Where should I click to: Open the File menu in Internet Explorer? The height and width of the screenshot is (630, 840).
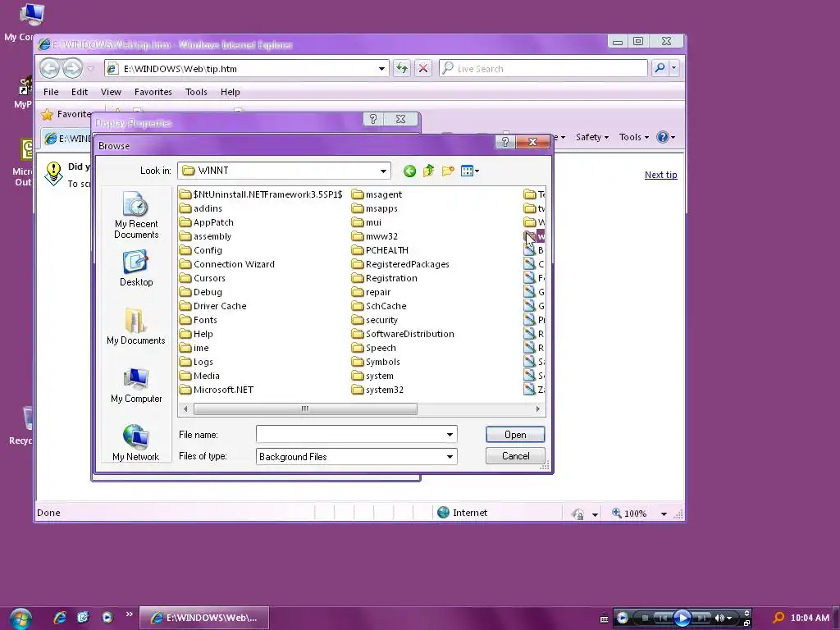point(51,92)
